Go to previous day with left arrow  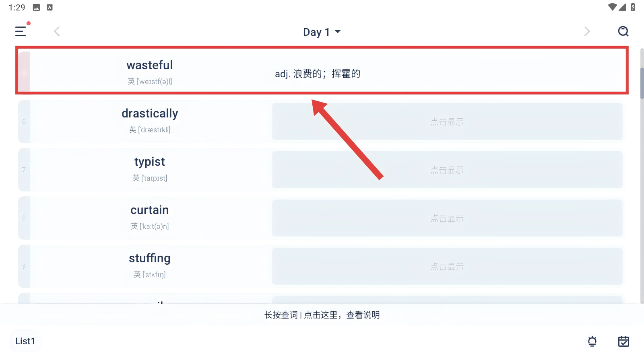57,31
